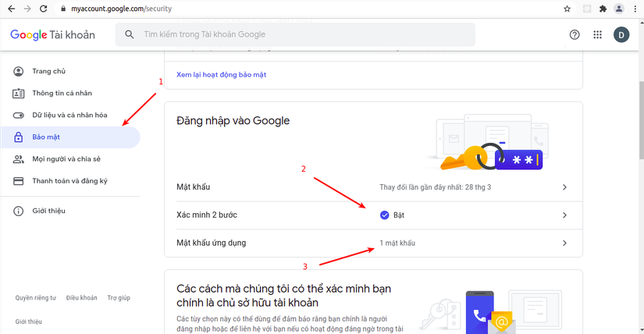Expand the Xác minh 2 bước chevron

564,215
